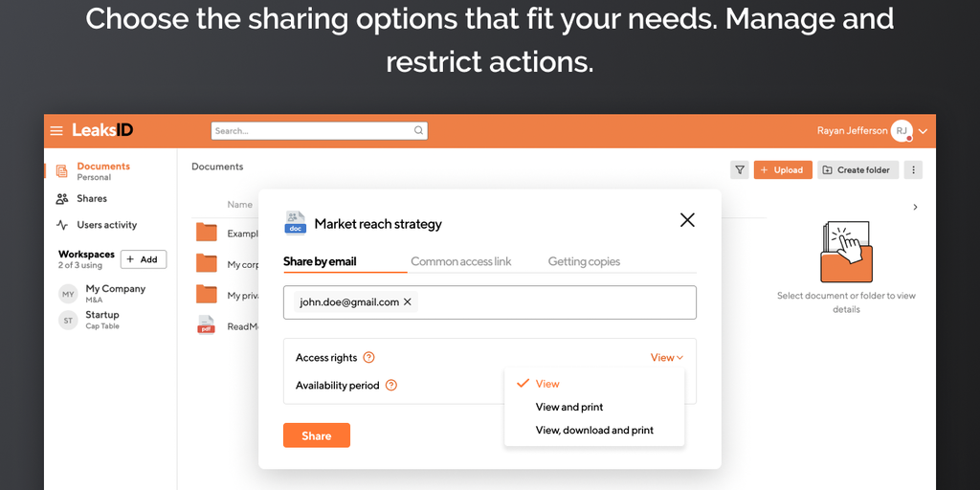980x490 pixels.
Task: Switch to Getting copies tab
Action: coord(584,261)
